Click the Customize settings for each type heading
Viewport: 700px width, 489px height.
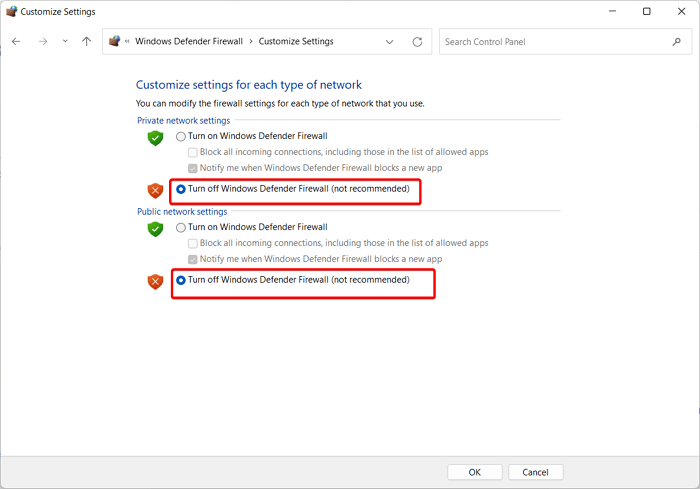[x=249, y=85]
